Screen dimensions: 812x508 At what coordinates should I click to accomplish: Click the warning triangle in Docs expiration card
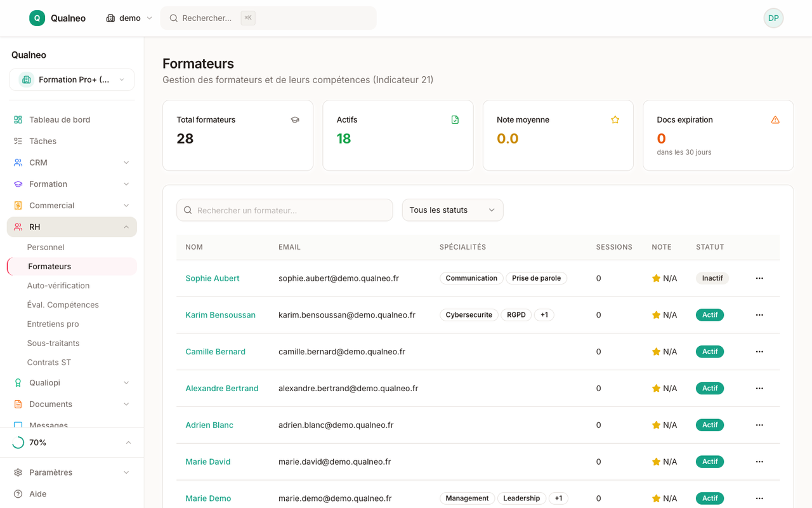pos(775,120)
